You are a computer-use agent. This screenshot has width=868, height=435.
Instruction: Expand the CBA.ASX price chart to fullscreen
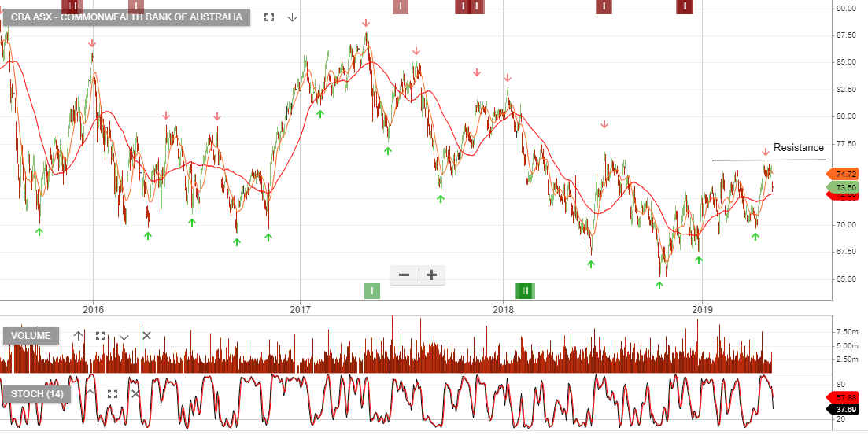pos(269,17)
